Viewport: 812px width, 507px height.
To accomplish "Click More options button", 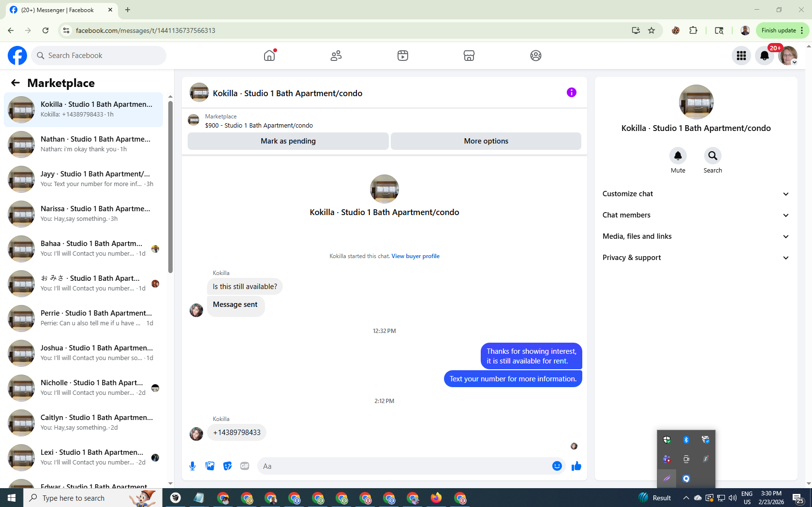I will pyautogui.click(x=486, y=141).
